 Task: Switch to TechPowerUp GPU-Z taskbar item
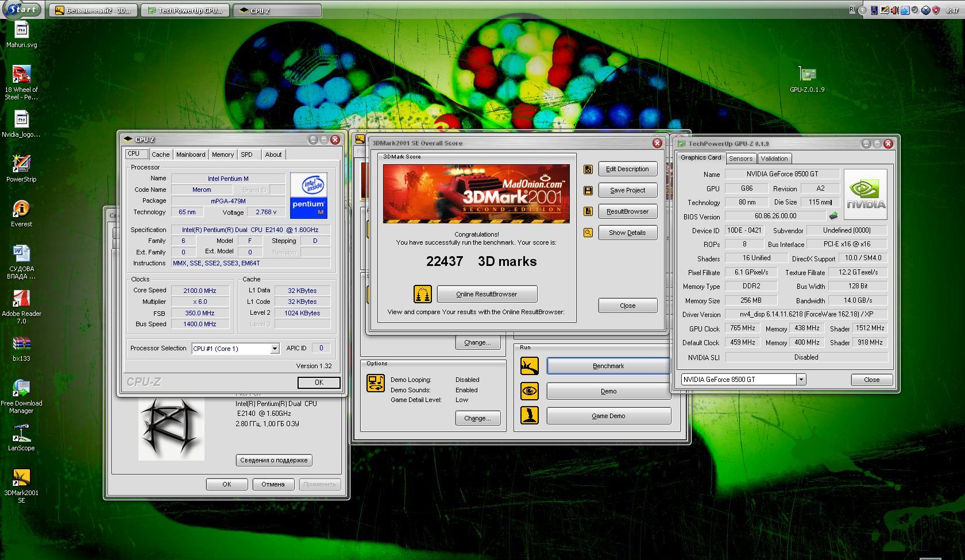point(186,10)
